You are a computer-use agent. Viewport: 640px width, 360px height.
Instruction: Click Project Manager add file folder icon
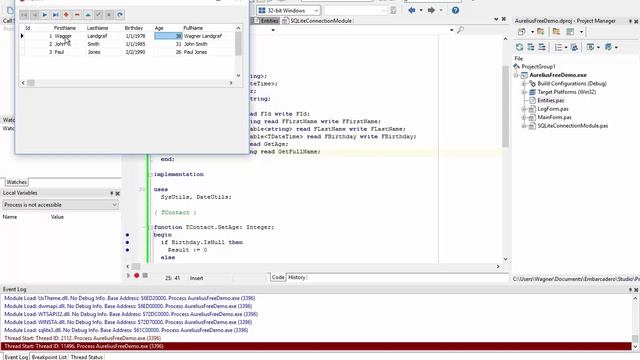coord(540,31)
